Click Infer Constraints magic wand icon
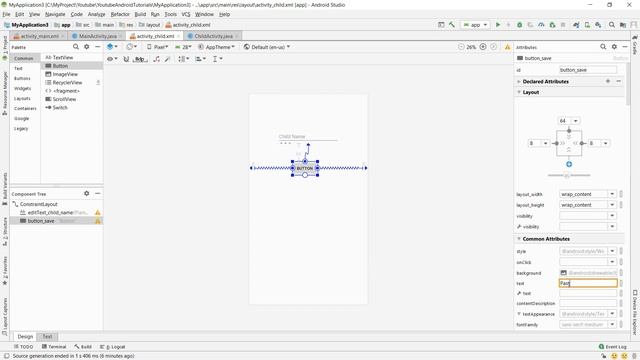 (x=167, y=59)
